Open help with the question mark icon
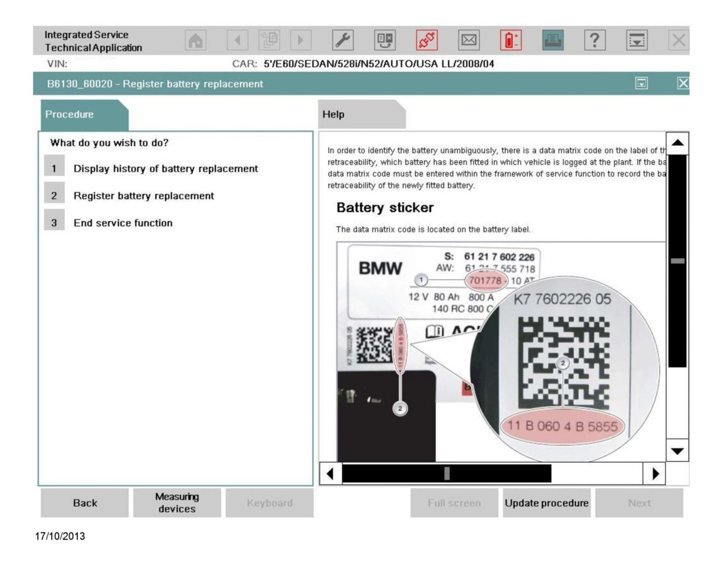 pyautogui.click(x=594, y=40)
